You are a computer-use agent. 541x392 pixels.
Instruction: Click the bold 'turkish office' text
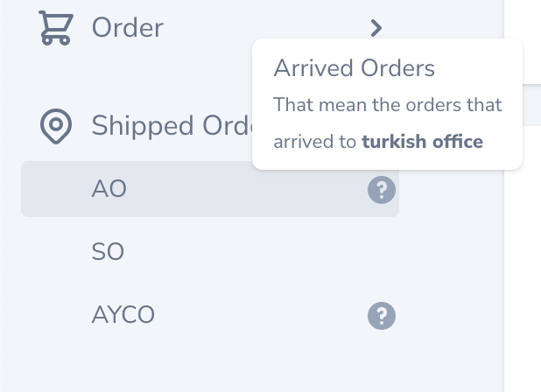coord(422,141)
